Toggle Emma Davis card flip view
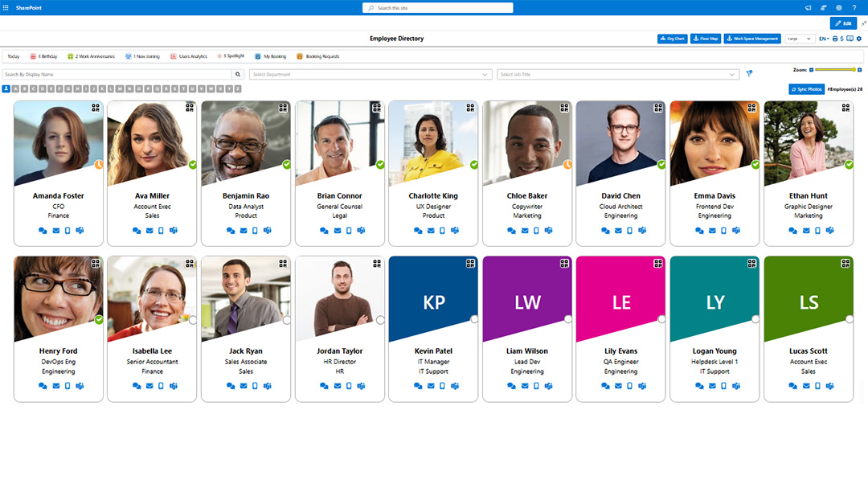 pos(751,107)
